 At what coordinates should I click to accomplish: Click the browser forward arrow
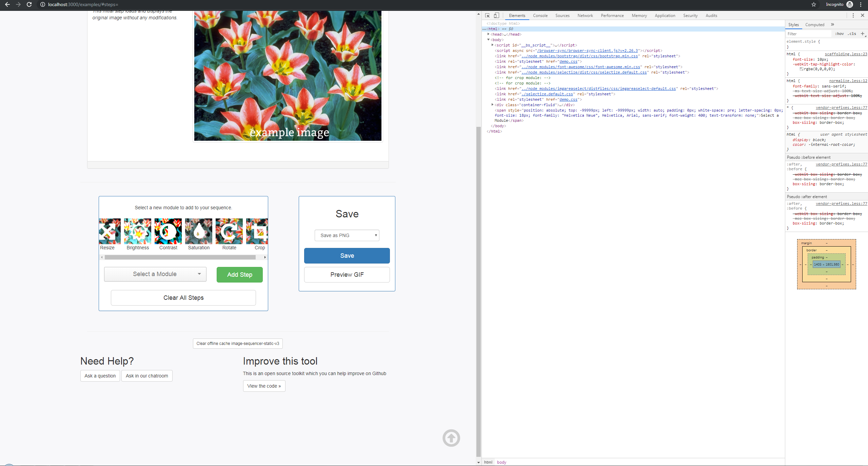[x=18, y=4]
